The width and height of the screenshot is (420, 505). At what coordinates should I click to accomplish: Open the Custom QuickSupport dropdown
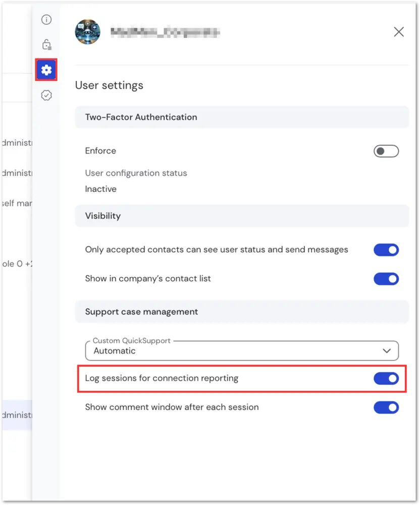[242, 350]
